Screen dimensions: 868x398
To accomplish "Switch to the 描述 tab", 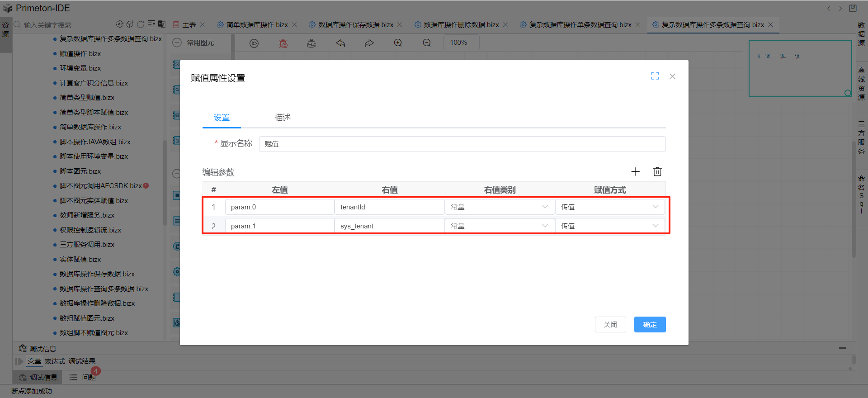I will point(283,118).
